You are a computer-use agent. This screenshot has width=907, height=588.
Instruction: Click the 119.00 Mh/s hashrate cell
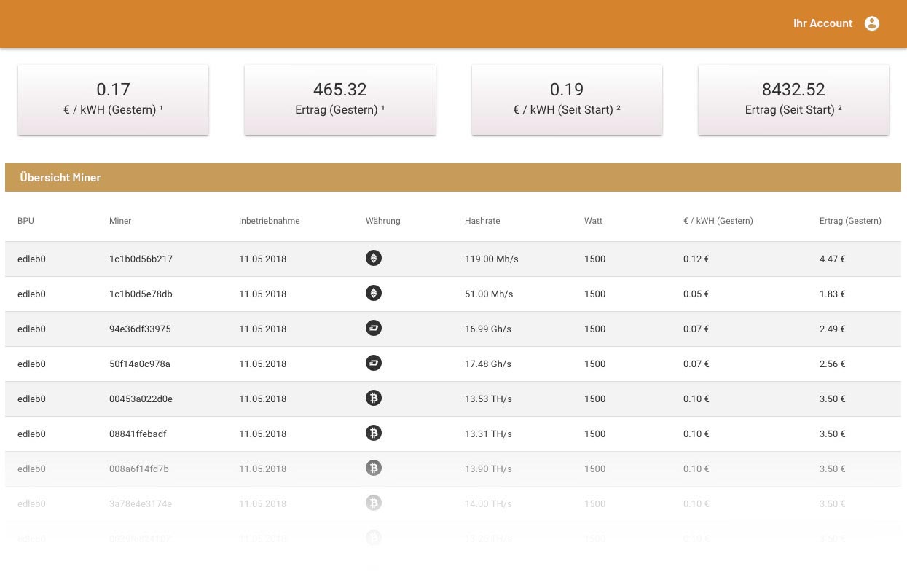491,259
